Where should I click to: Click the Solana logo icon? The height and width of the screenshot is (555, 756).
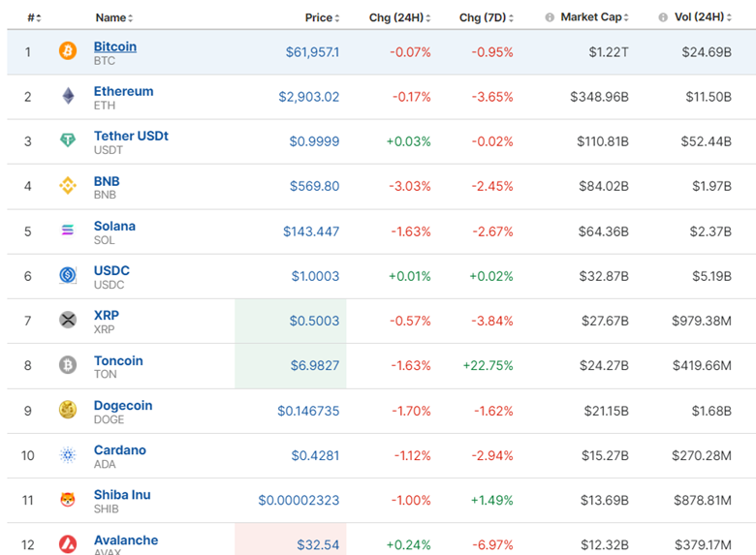pos(68,231)
